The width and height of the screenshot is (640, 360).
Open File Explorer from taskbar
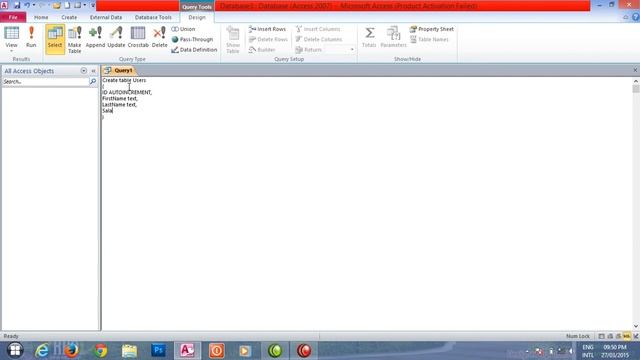tap(129, 350)
